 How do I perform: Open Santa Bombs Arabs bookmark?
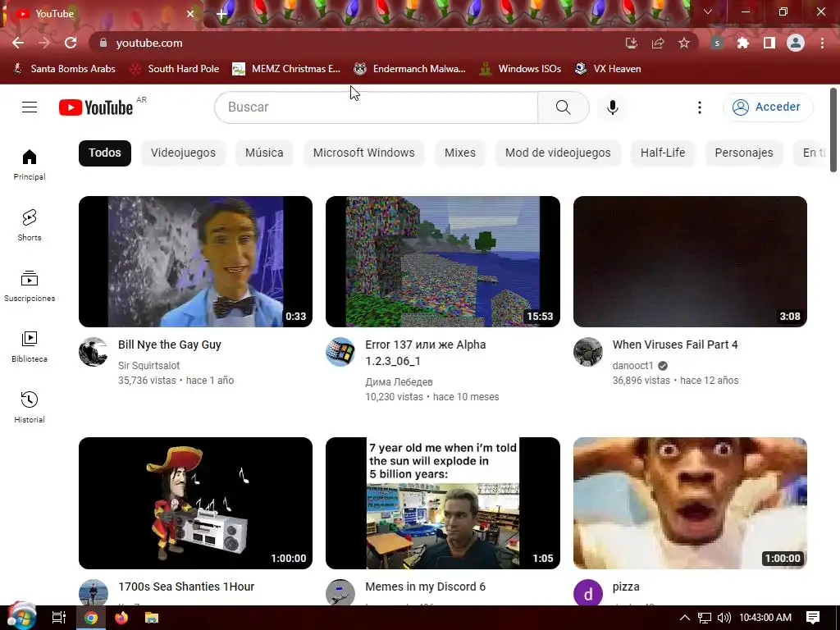coord(64,69)
